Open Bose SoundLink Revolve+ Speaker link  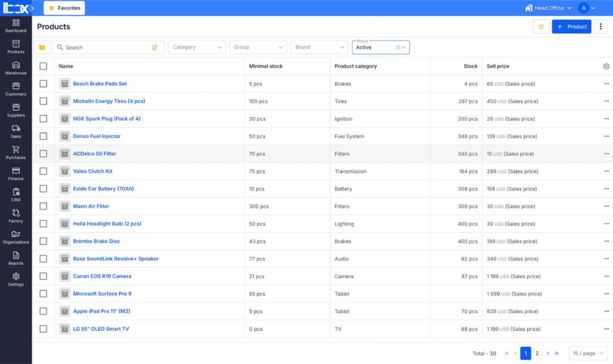click(x=116, y=259)
